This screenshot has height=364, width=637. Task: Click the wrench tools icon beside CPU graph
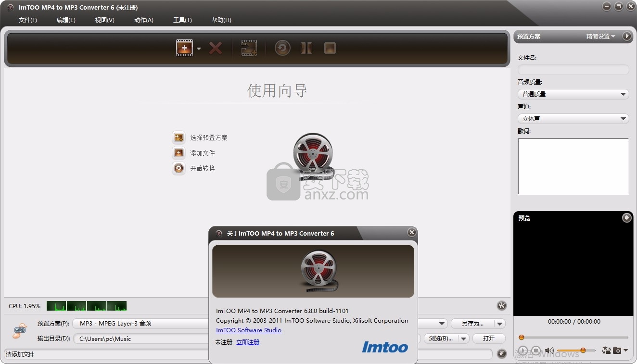pos(501,306)
